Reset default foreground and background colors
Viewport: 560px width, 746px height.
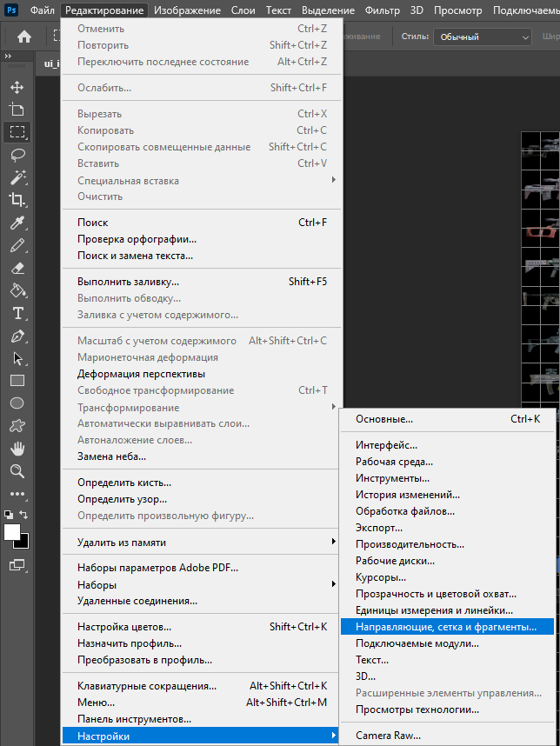[9, 515]
